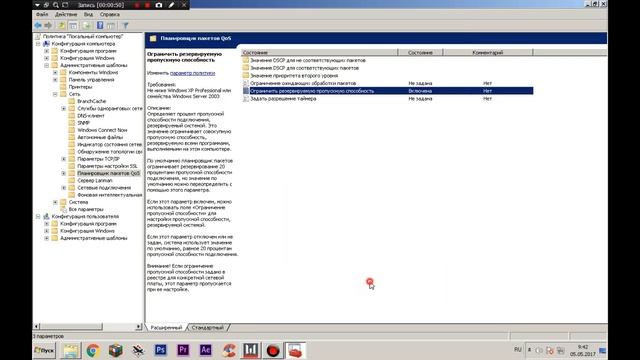
Task: Toggle the action pane toolbar icon
Action: pos(111,25)
